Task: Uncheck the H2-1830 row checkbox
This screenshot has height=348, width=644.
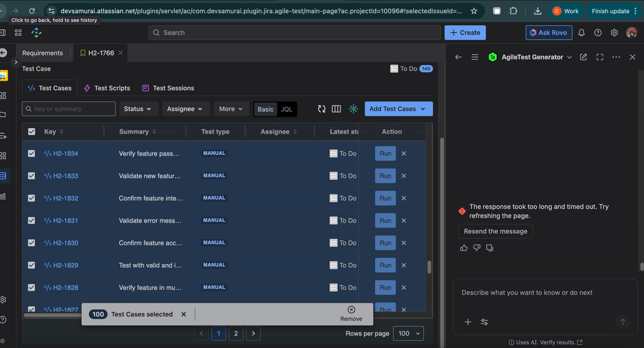Action: point(31,243)
